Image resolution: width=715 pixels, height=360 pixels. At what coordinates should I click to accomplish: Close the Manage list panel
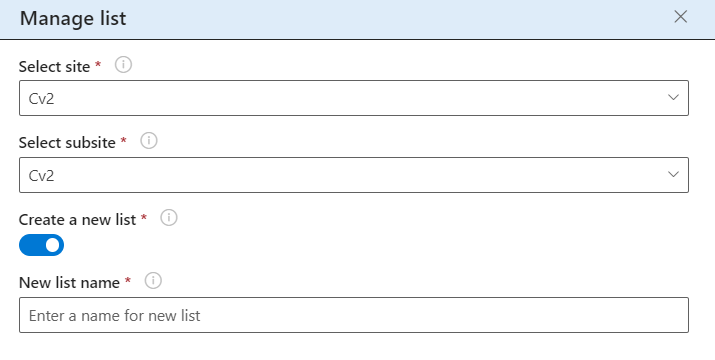point(680,17)
